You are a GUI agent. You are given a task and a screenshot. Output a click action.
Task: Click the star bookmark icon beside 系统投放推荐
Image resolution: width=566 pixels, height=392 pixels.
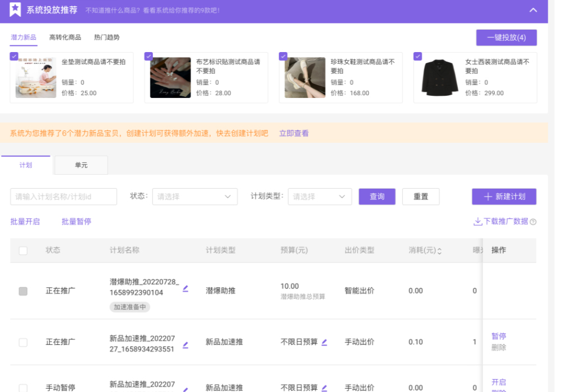(x=16, y=10)
